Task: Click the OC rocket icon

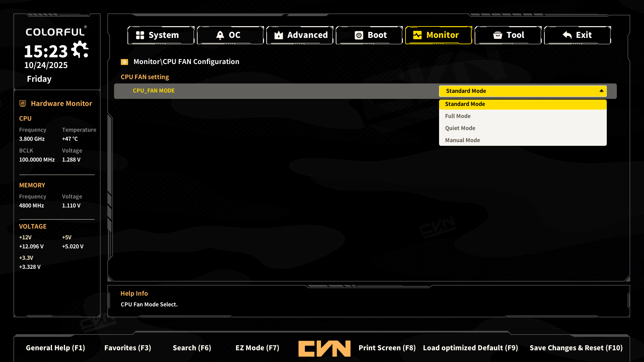Action: click(x=220, y=35)
